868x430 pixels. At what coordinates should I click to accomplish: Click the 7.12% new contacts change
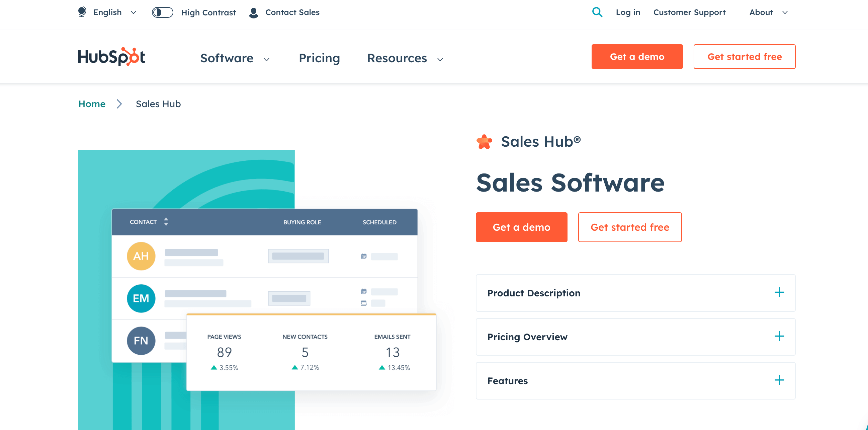coord(305,367)
